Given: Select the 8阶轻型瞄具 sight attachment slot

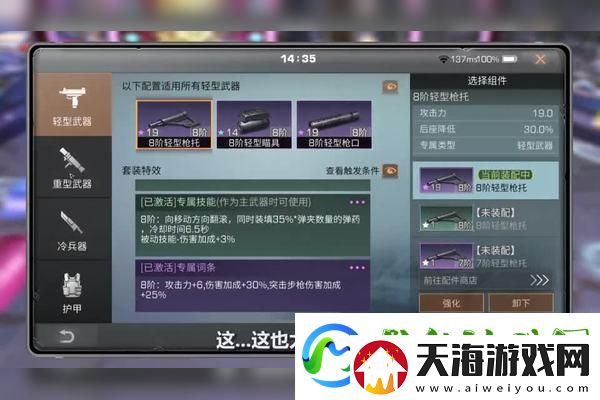Looking at the screenshot, I should point(254,124).
